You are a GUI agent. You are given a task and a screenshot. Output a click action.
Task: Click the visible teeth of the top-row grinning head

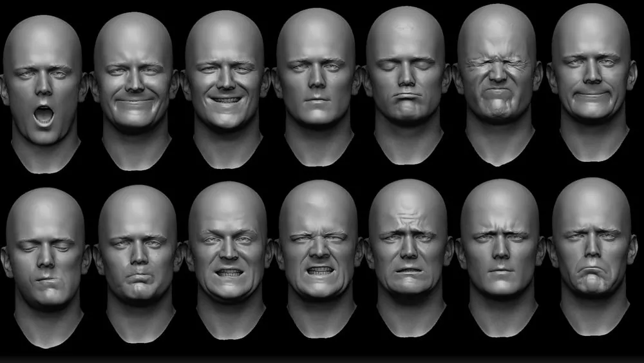(227, 101)
